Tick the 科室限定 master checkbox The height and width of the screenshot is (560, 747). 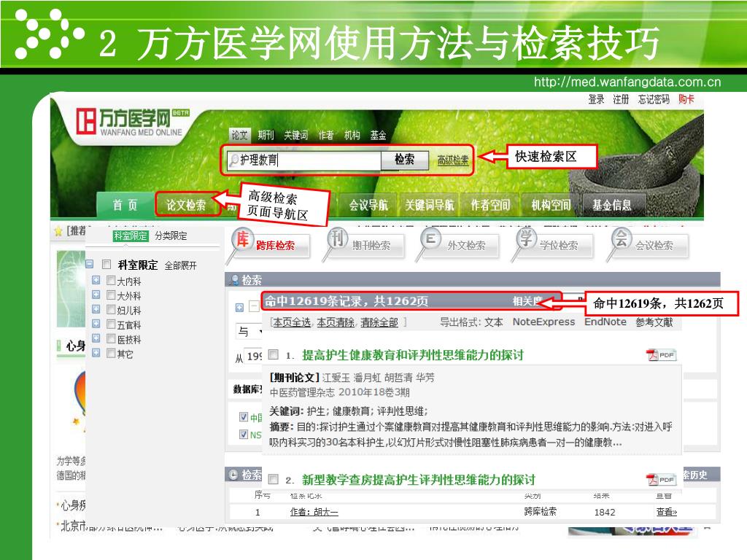click(x=107, y=264)
